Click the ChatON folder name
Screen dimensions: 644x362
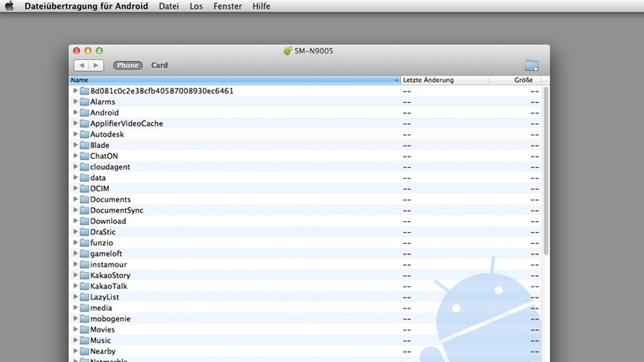[104, 156]
